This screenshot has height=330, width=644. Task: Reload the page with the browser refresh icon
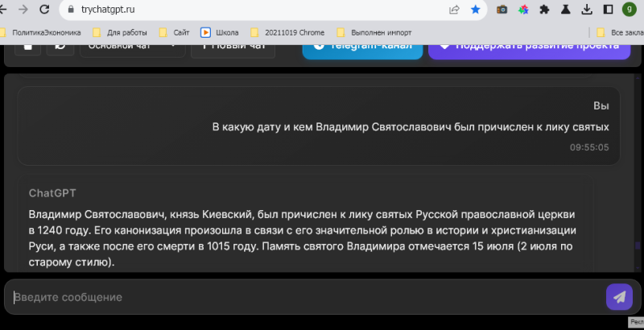[44, 9]
